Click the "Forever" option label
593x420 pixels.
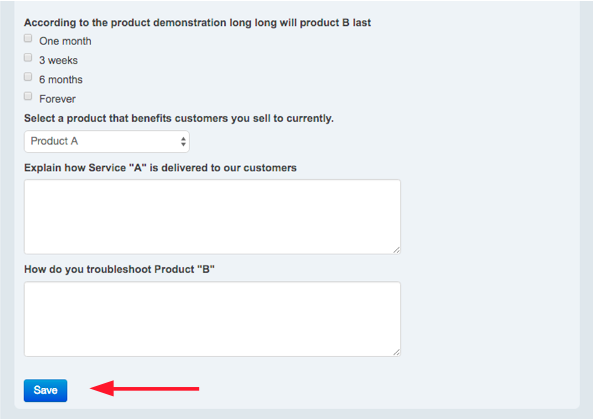tap(57, 99)
